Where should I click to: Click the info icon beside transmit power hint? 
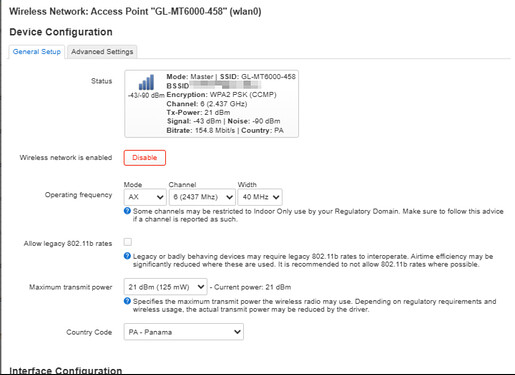[x=127, y=301]
